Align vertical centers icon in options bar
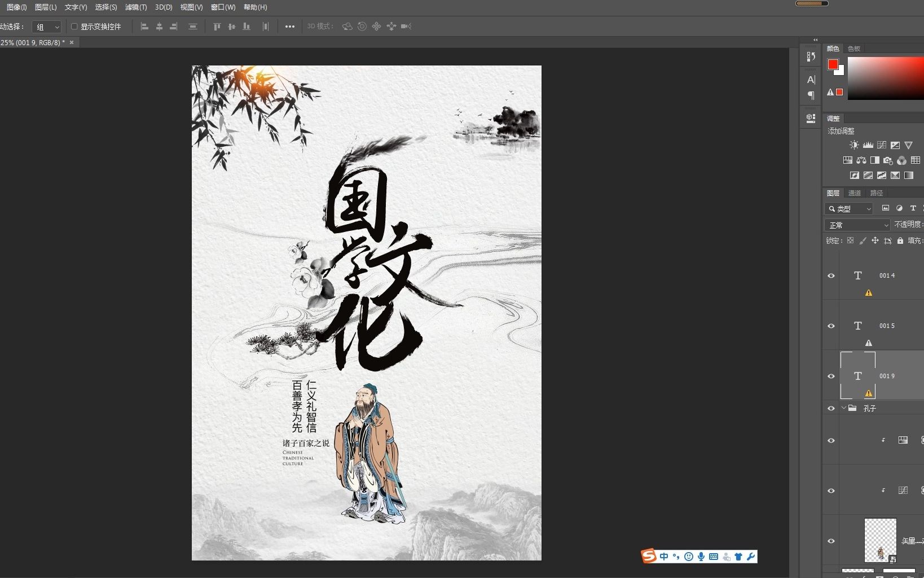The height and width of the screenshot is (578, 924). (231, 27)
